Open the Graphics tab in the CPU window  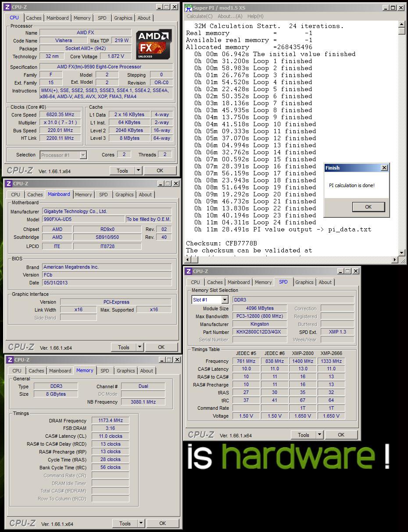pos(123,18)
